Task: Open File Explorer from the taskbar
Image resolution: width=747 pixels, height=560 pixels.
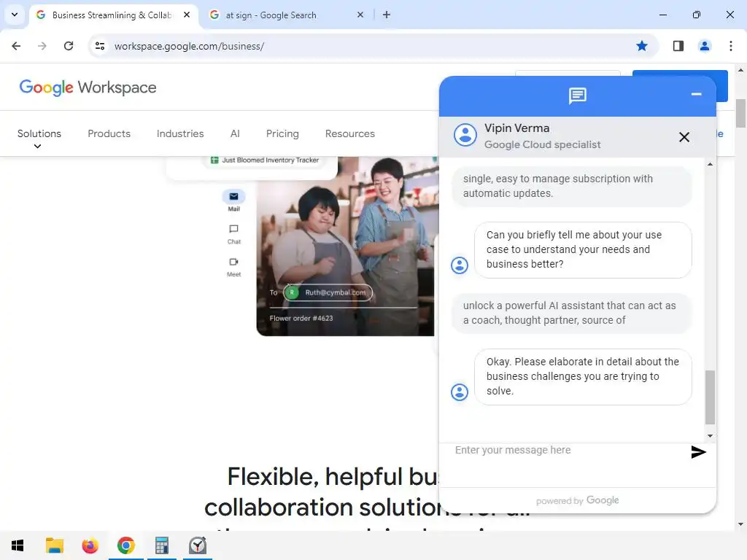Action: [x=54, y=545]
